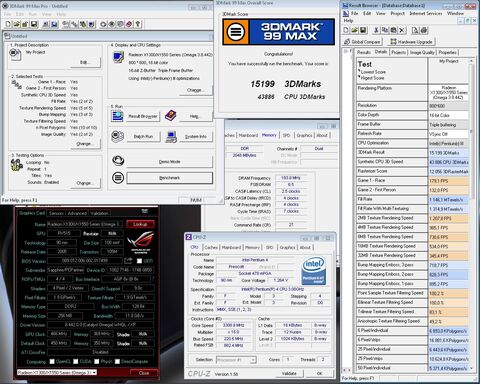Click the GPU Name field in GPU-Z
This screenshot has height=384, width=480.
(85, 224)
